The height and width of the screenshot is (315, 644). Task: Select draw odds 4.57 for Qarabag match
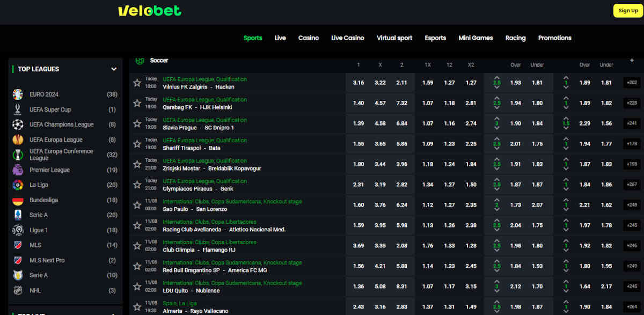click(380, 103)
